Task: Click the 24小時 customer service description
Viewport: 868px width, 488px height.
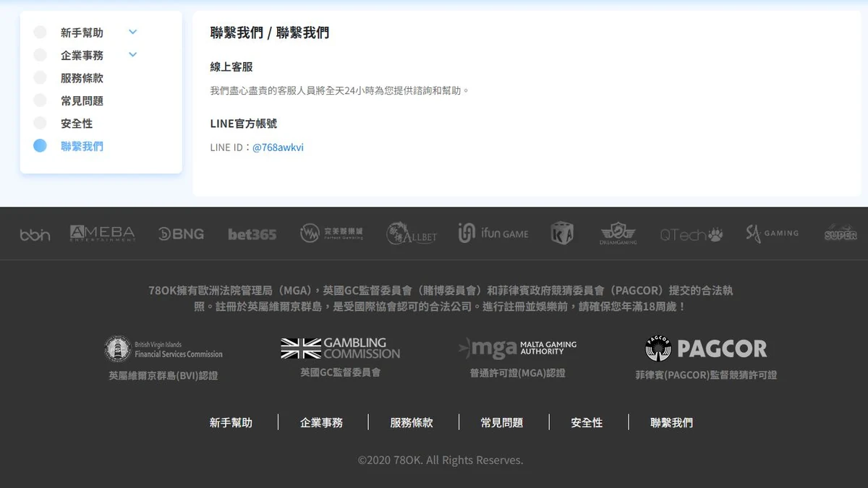Action: tap(340, 91)
